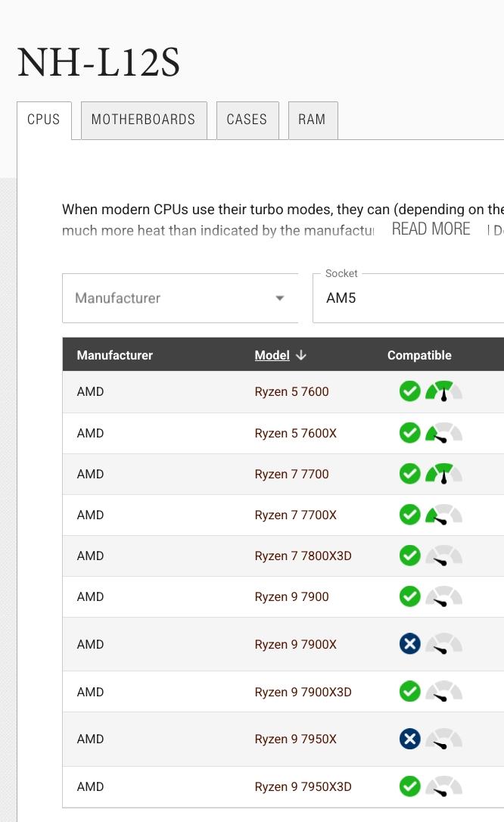
Task: Open the Ryzen 5 7600X model link
Action: click(295, 434)
